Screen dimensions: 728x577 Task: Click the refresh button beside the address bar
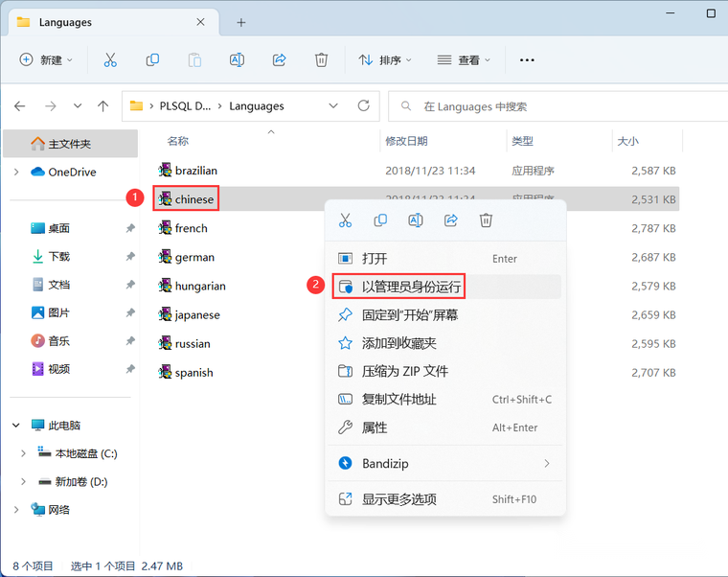click(x=364, y=106)
